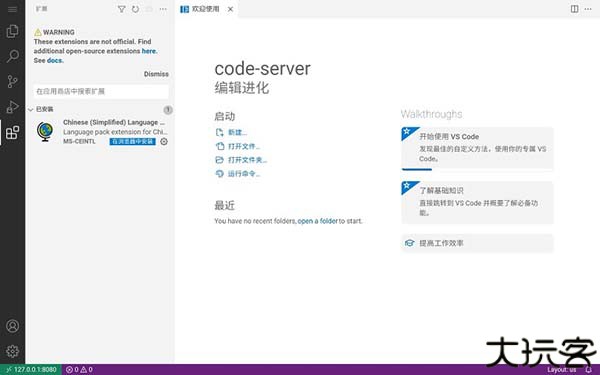Show errors and warnings count panel

[x=79, y=370]
